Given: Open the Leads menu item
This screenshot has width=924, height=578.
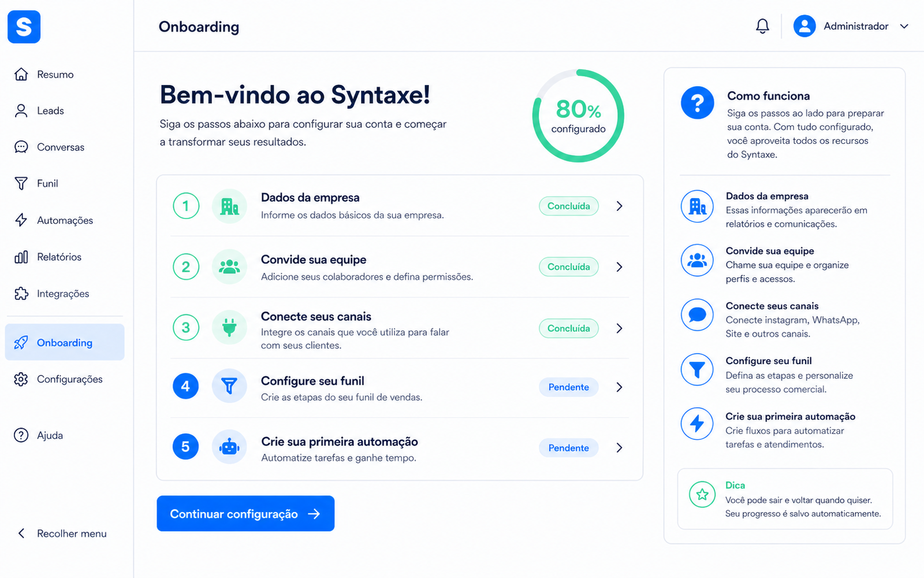Looking at the screenshot, I should [65, 111].
